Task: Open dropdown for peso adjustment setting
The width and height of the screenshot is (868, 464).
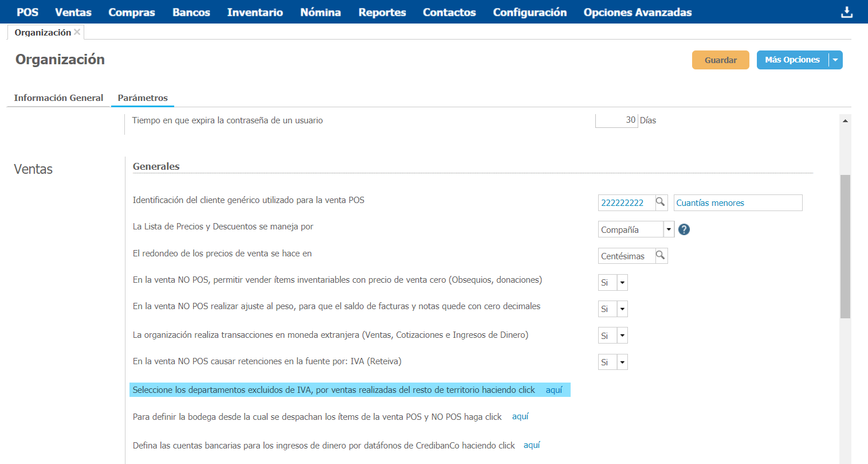Action: click(622, 309)
